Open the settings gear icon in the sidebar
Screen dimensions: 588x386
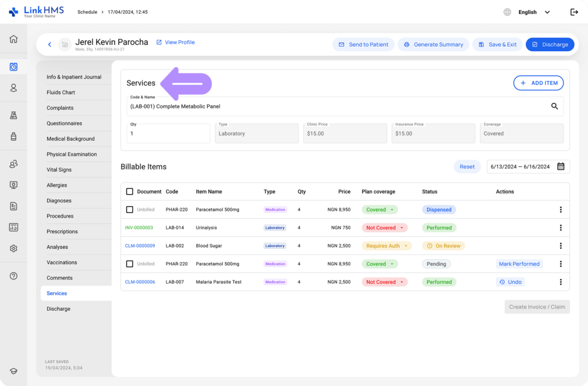tap(14, 248)
